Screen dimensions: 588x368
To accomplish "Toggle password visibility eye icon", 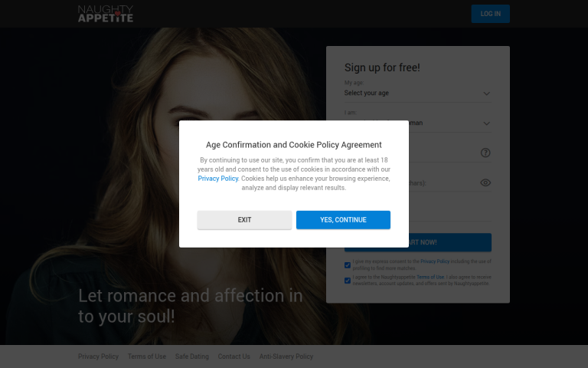I will point(485,183).
